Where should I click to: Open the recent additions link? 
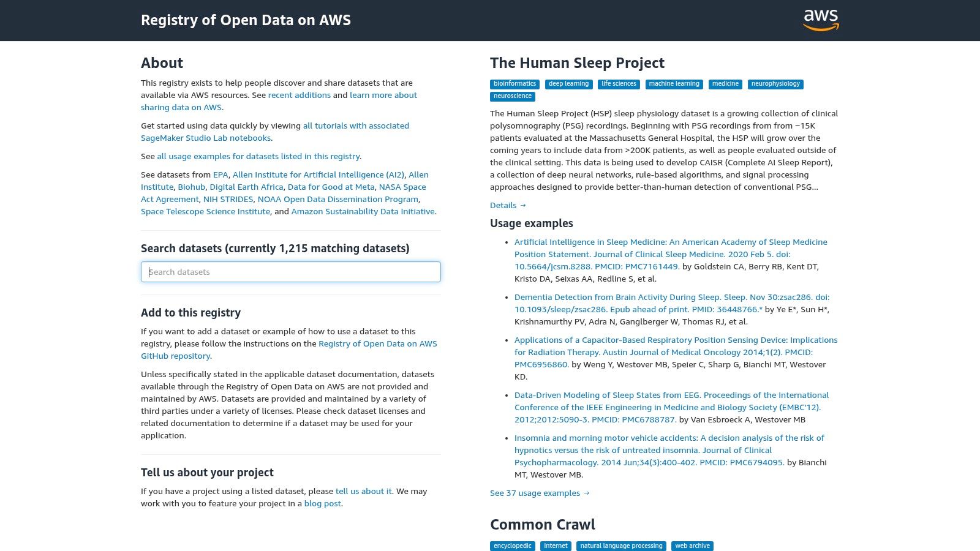[300, 95]
